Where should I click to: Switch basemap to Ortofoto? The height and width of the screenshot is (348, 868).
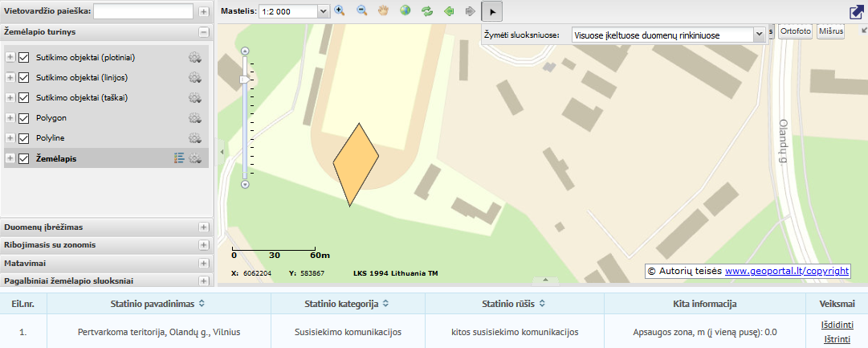(x=796, y=31)
